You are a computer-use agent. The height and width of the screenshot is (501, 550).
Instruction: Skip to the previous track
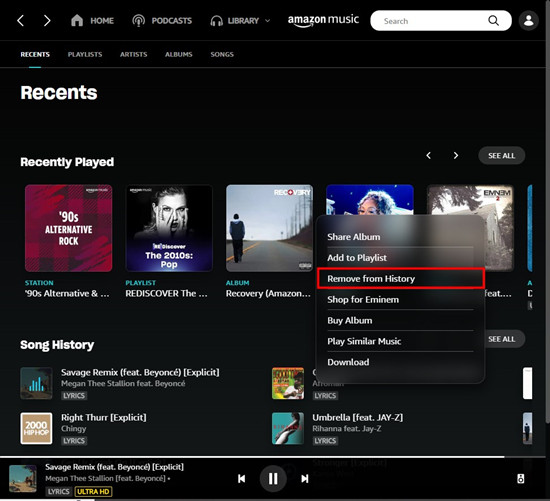point(241,479)
